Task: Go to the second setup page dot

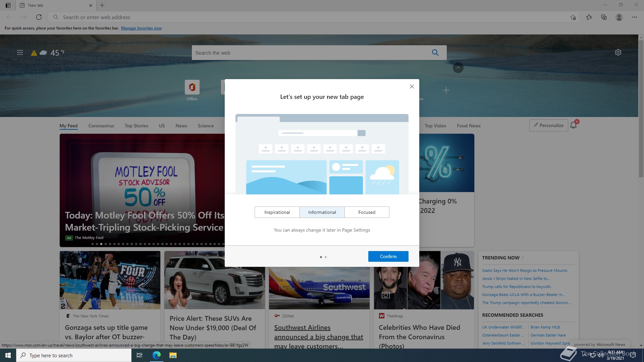Action: (326, 257)
